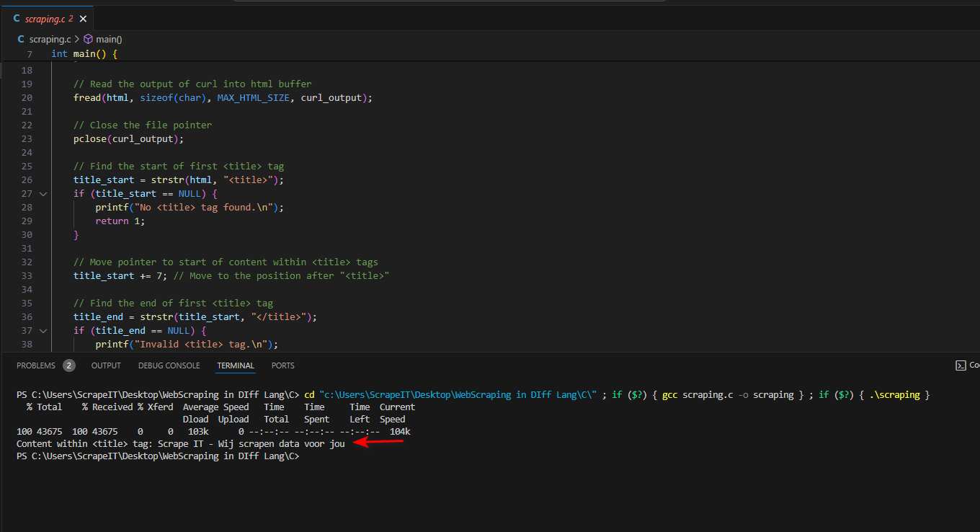Viewport: 980px width, 532px height.
Task: Click the error count badge next to PROBLEMS
Action: [x=68, y=365]
